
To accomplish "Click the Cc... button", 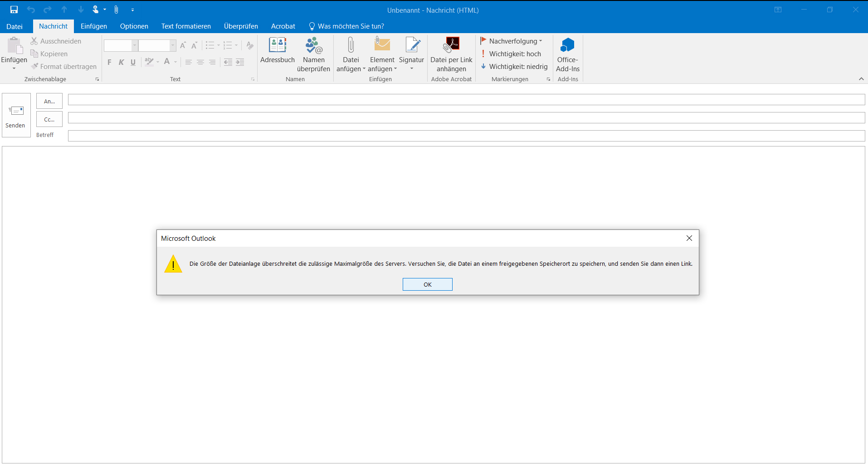I will click(x=49, y=119).
